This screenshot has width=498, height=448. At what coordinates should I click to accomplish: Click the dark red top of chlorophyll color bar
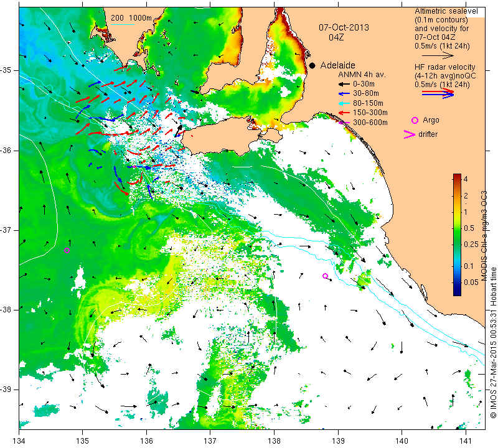457,177
